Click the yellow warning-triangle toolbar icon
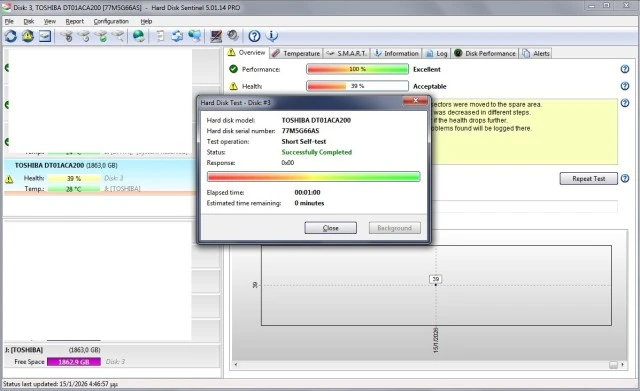Image resolution: width=640 pixels, height=391 pixels. coord(28,36)
